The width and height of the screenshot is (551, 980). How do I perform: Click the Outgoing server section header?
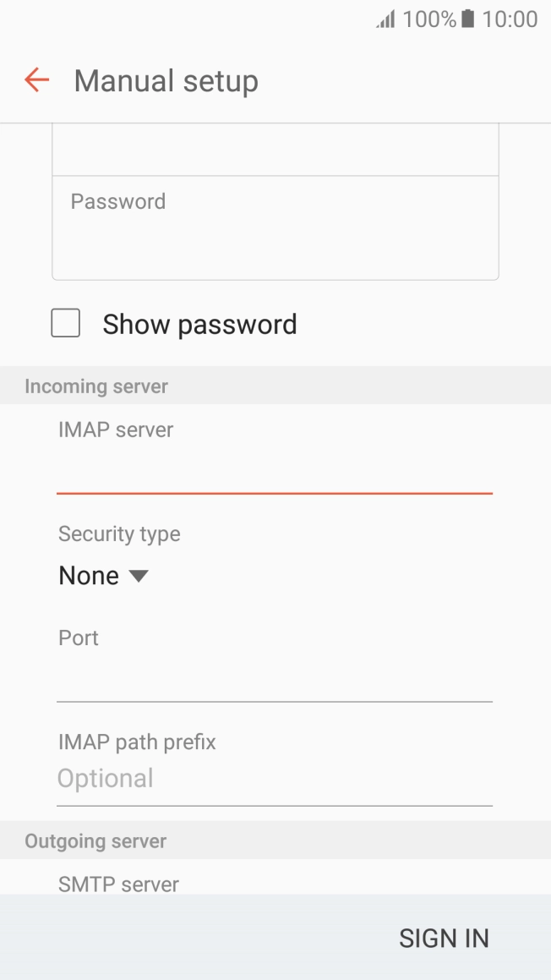[95, 840]
